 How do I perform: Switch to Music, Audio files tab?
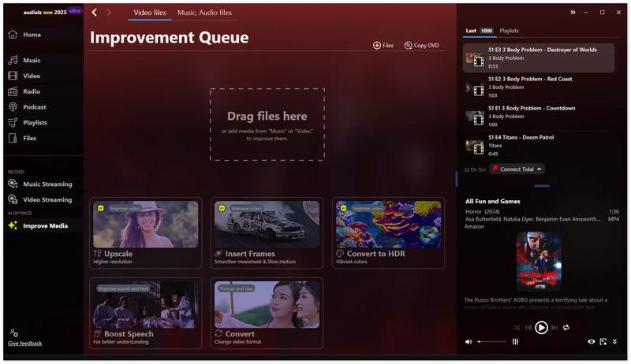point(204,13)
